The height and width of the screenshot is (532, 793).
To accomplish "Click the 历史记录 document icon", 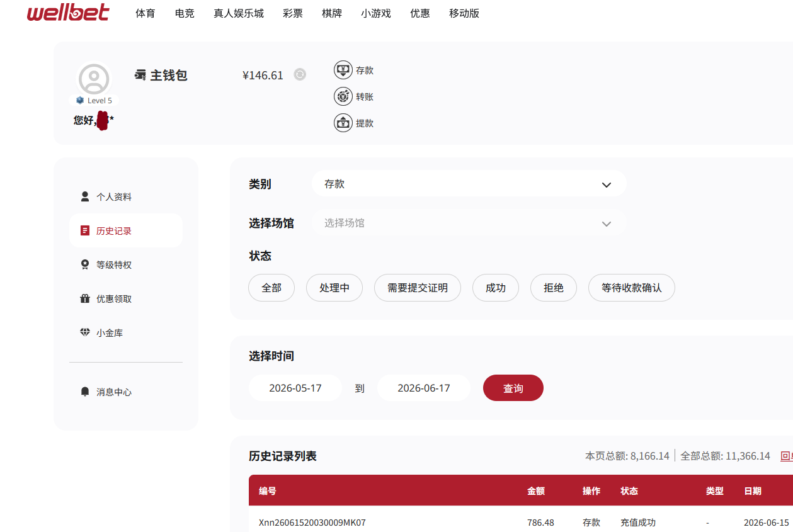I will 85,230.
